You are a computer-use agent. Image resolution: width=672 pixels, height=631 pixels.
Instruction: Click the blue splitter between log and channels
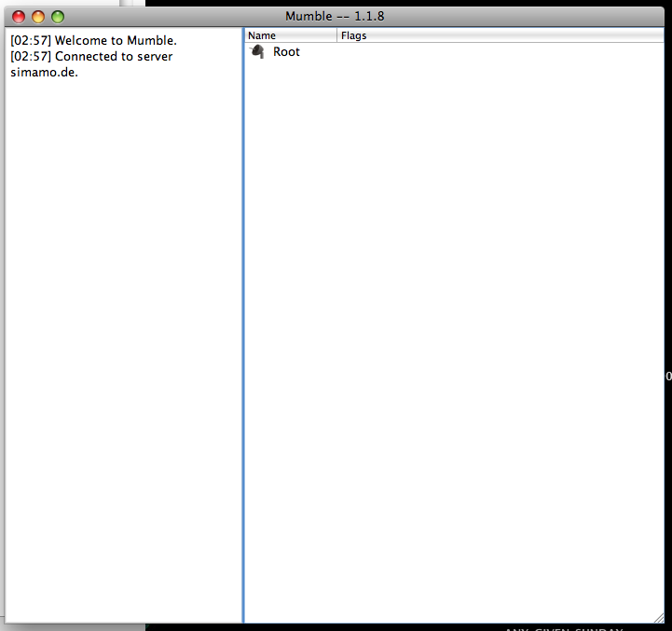243,326
